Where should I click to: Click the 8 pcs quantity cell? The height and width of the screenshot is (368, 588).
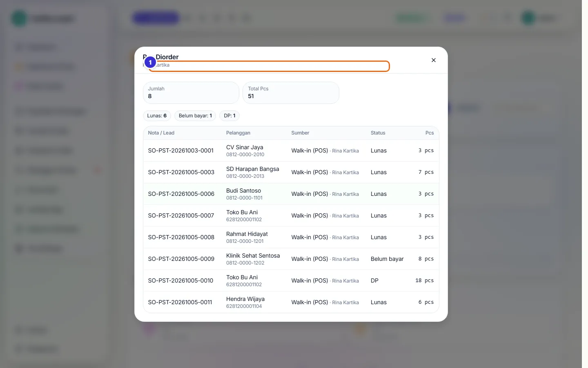(x=426, y=259)
